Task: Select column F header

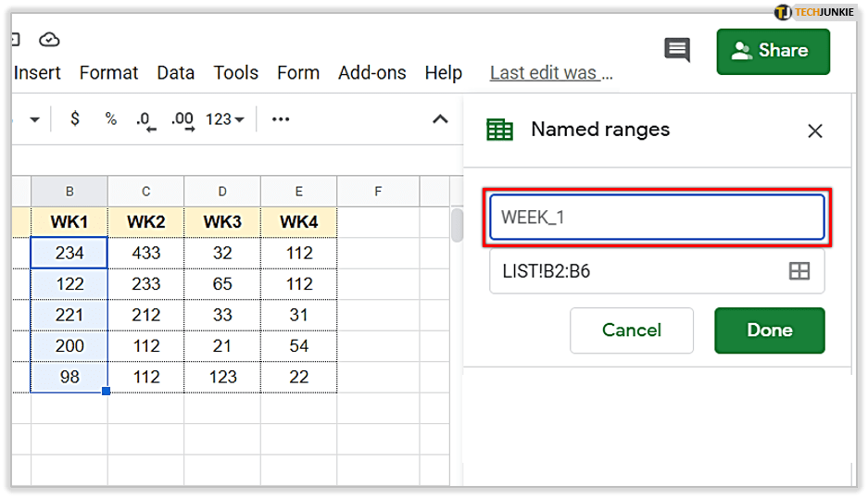Action: (378, 192)
